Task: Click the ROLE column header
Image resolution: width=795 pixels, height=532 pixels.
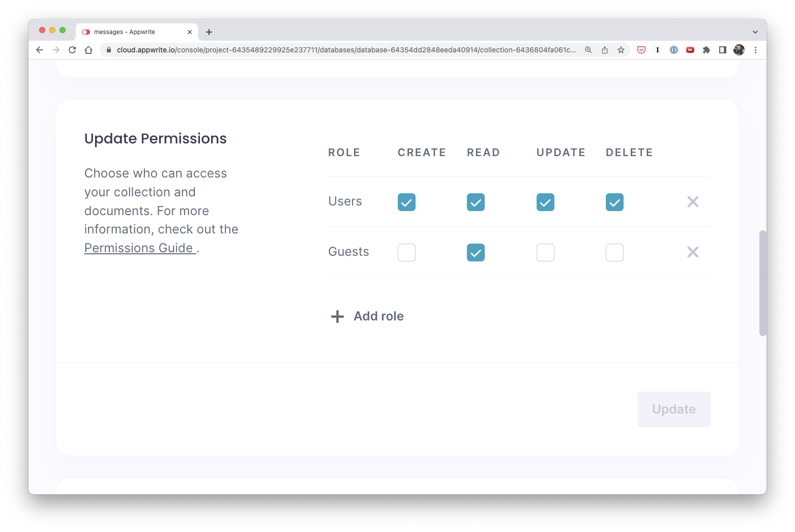Action: (344, 153)
